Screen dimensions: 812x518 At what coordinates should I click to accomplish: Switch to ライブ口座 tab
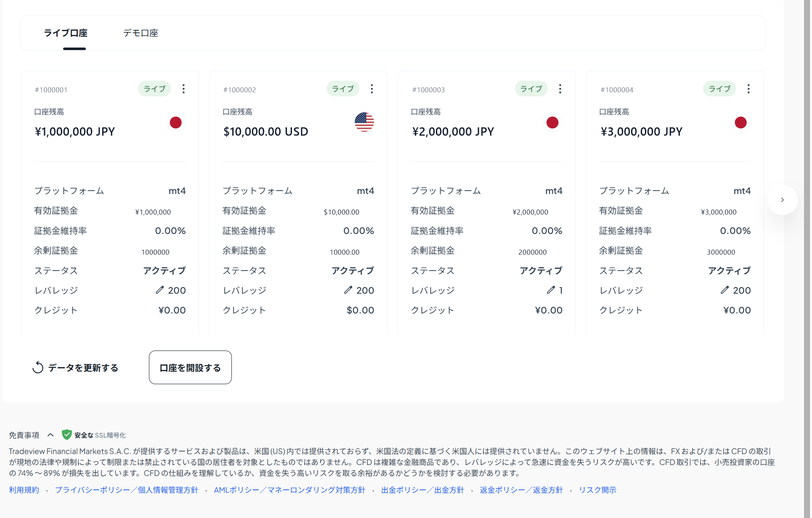(66, 33)
